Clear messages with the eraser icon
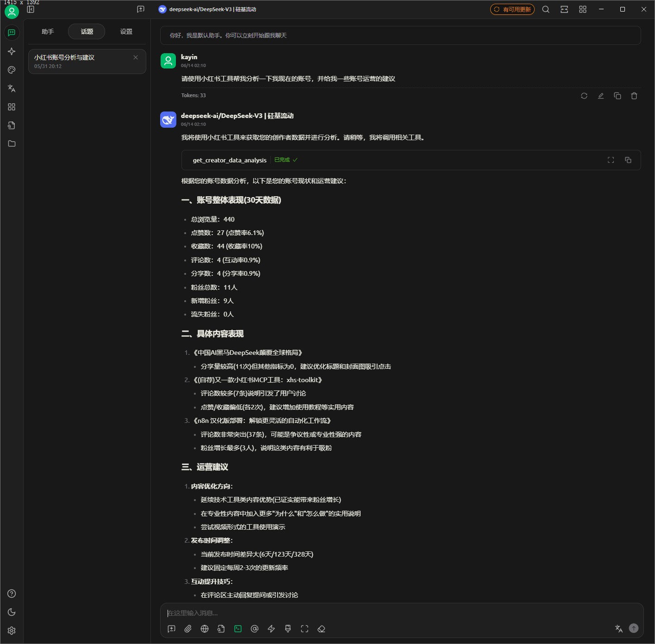The height and width of the screenshot is (644, 655). (x=321, y=629)
